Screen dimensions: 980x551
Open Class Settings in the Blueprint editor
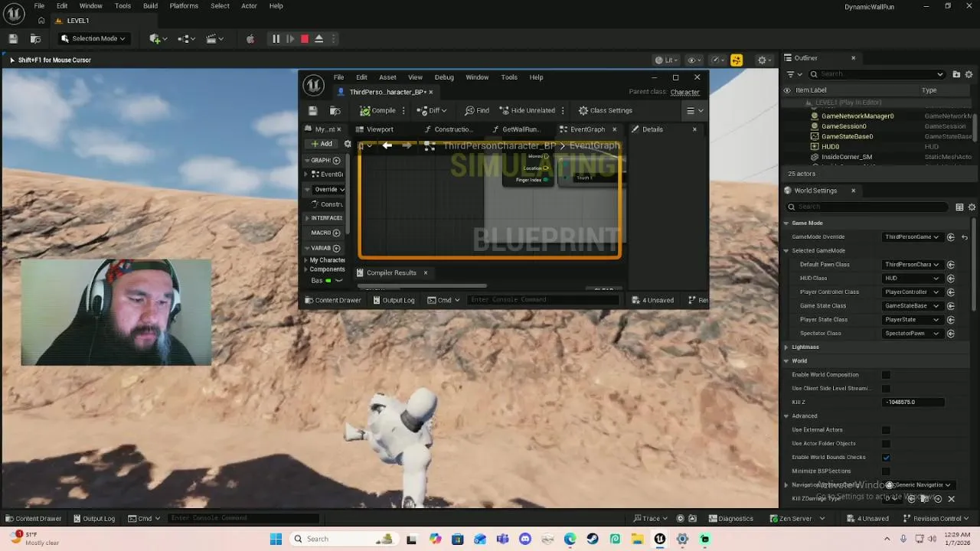pyautogui.click(x=605, y=110)
